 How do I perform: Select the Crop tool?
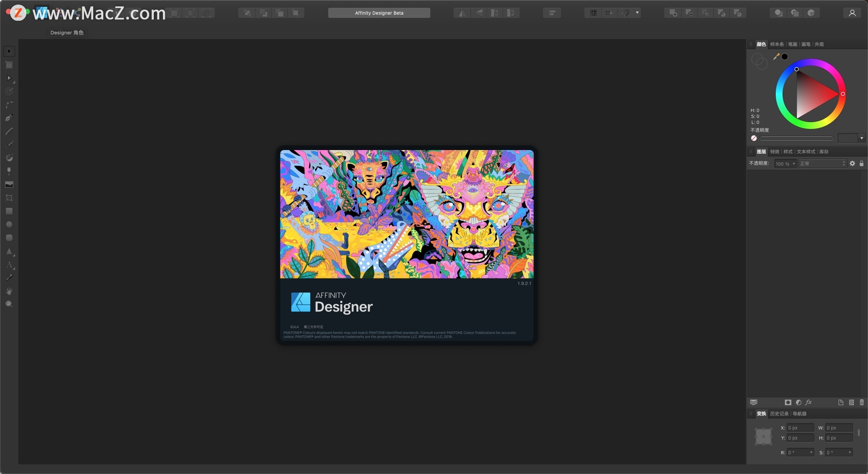9,198
